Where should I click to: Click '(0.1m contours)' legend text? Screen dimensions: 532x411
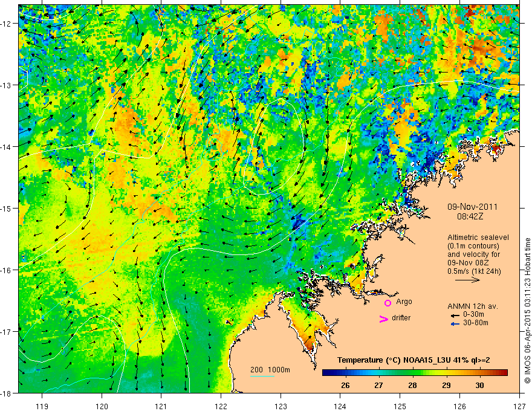(473, 246)
